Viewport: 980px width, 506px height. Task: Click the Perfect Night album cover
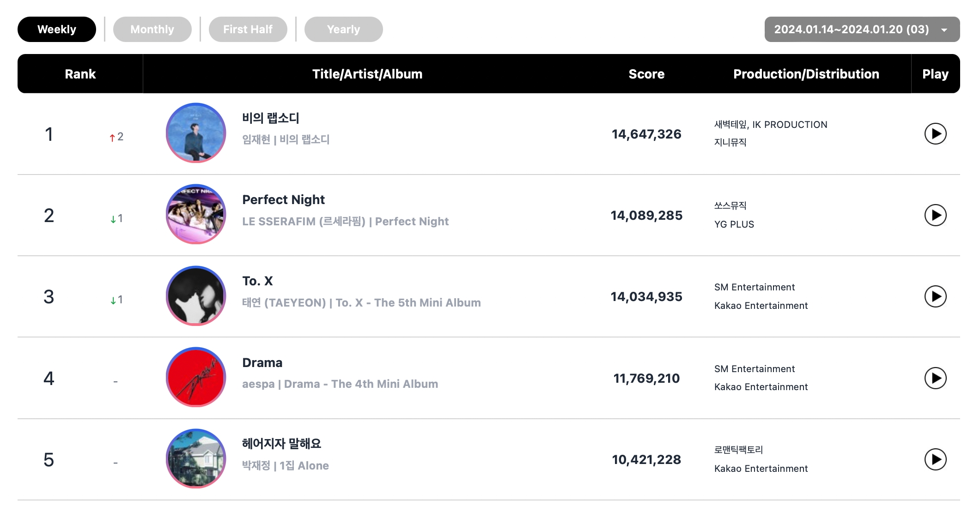[x=196, y=214]
